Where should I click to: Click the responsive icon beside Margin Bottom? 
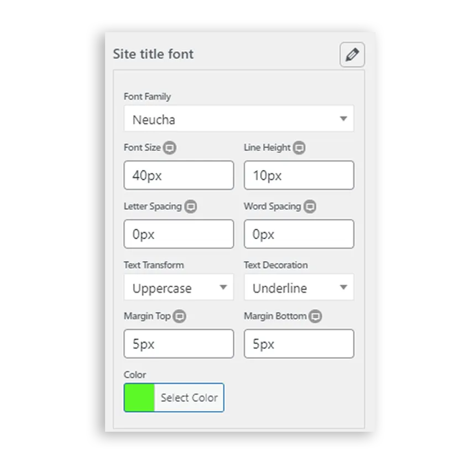click(315, 317)
